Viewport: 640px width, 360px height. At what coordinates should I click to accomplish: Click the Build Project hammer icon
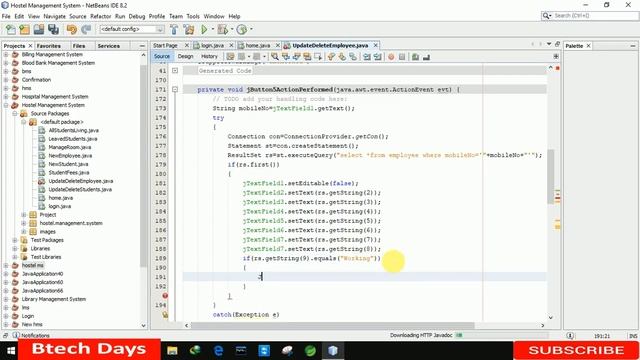pyautogui.click(x=174, y=29)
